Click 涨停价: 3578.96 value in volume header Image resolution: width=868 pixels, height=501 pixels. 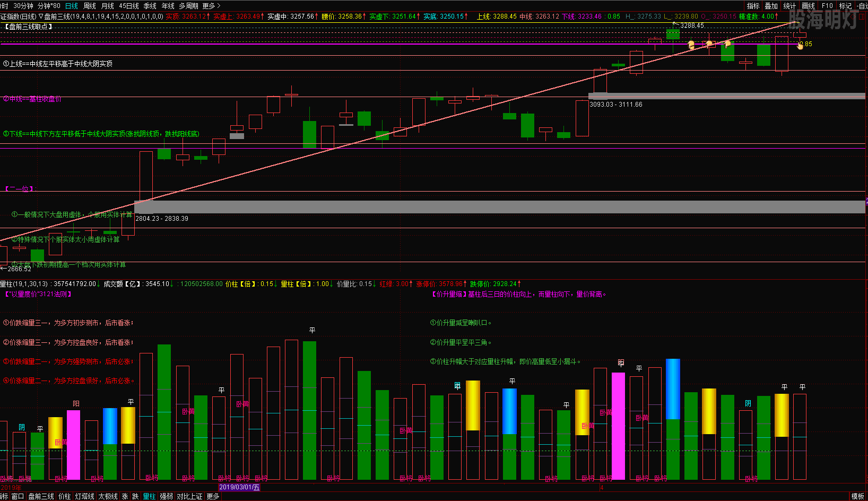click(441, 284)
